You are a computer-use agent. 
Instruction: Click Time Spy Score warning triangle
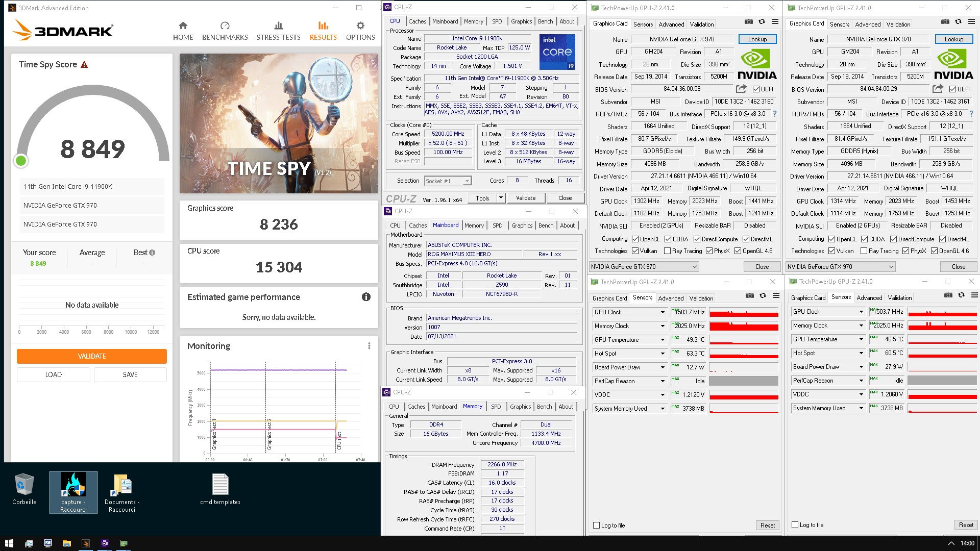84,65
